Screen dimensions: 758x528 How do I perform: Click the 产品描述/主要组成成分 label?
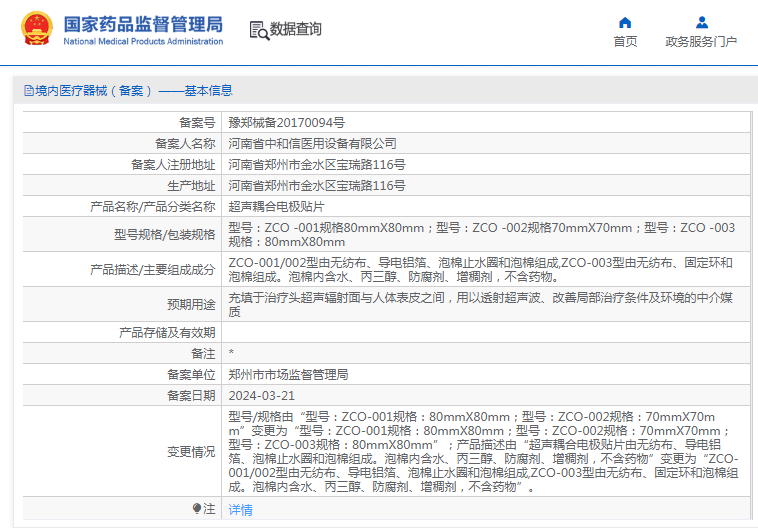coord(153,269)
